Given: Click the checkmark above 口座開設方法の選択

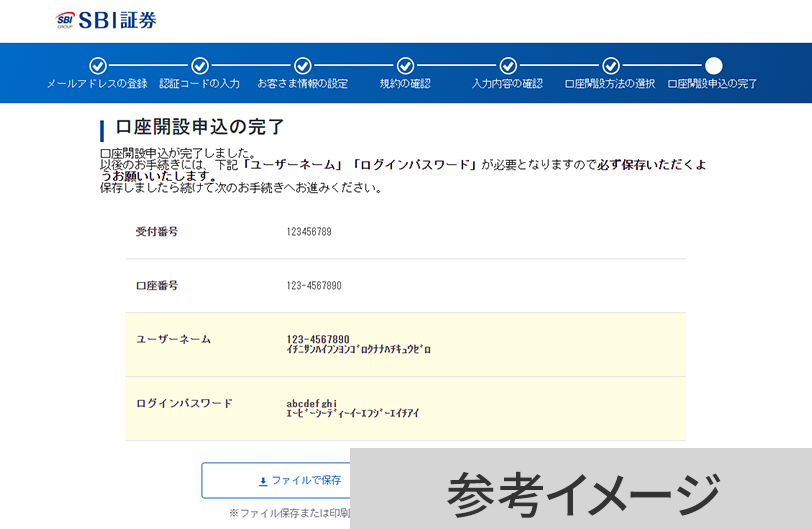Looking at the screenshot, I should coord(610,66).
